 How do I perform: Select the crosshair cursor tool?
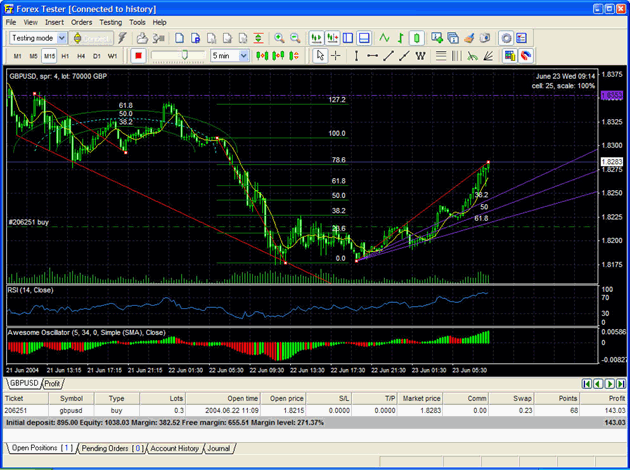click(x=336, y=56)
